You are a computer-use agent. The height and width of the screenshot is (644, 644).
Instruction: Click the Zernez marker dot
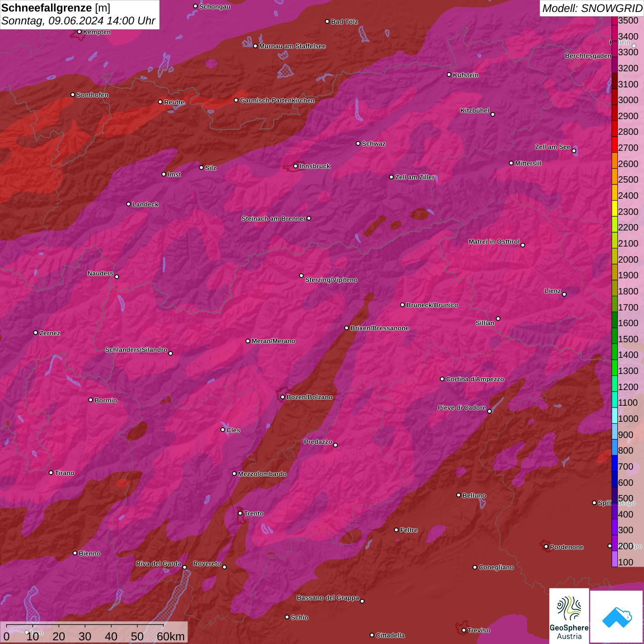[x=35, y=333]
